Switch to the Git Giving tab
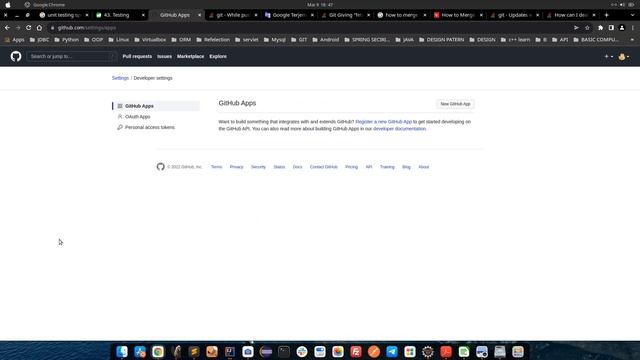This screenshot has width=640, height=360. [346, 15]
